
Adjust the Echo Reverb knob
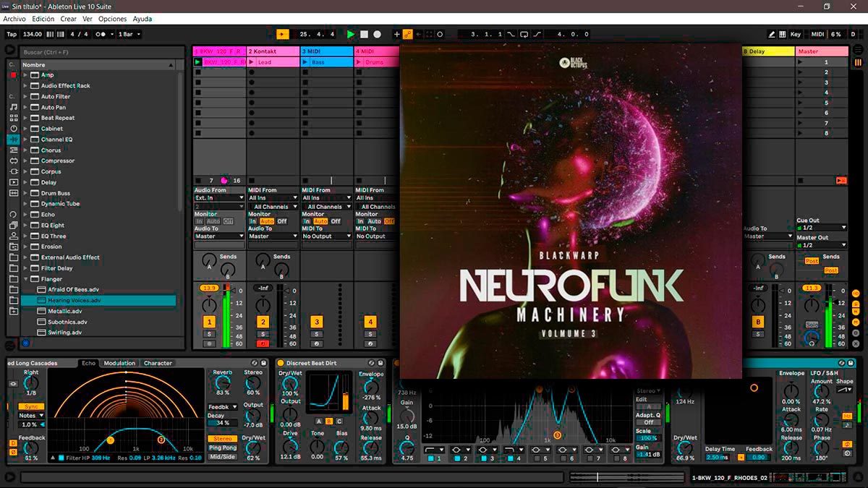[x=222, y=382]
